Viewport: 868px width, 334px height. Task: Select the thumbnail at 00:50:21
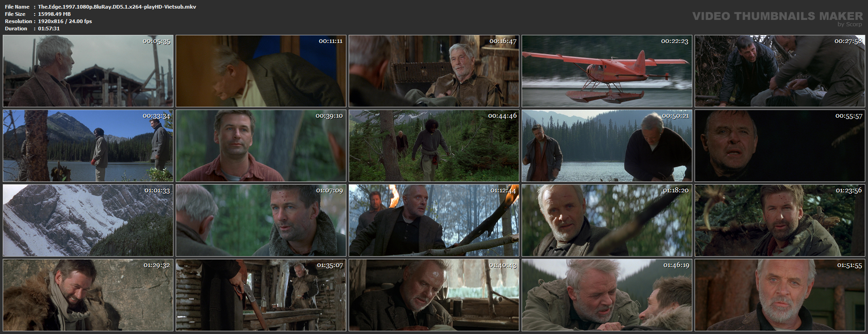[607, 146]
